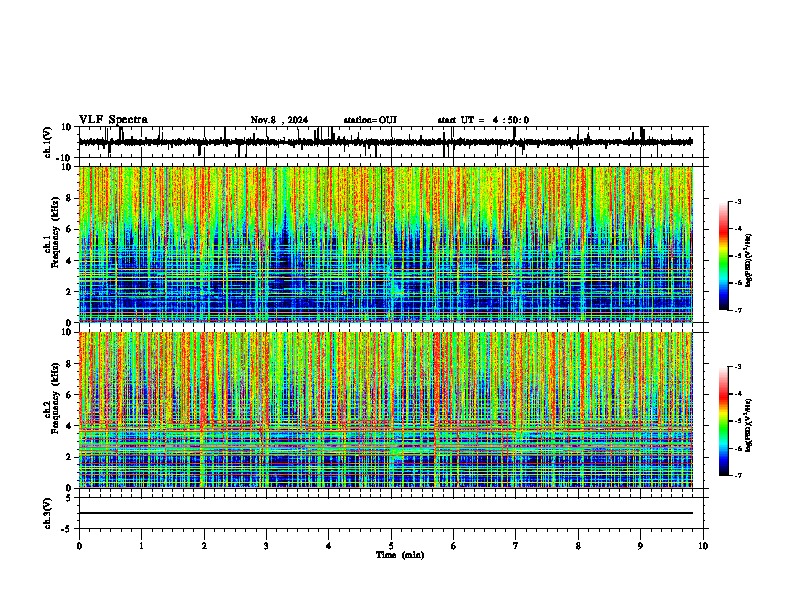Click the "-3" value on ch.1 colorbar

737,201
